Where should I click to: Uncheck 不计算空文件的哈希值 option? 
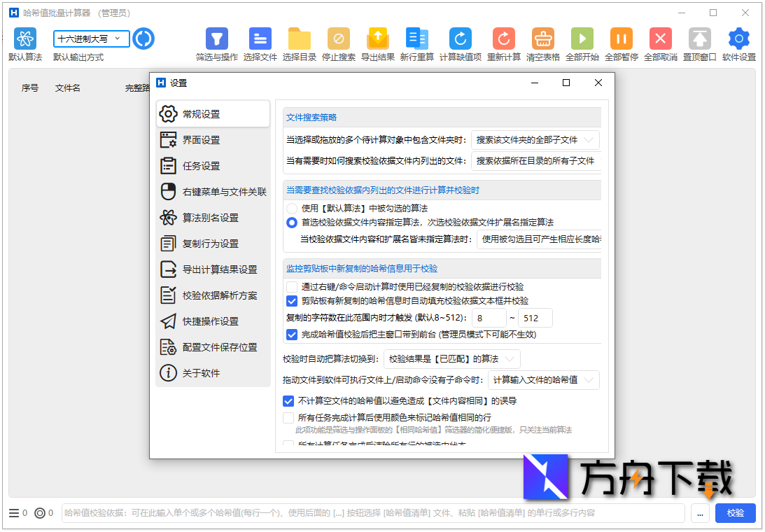(x=288, y=400)
